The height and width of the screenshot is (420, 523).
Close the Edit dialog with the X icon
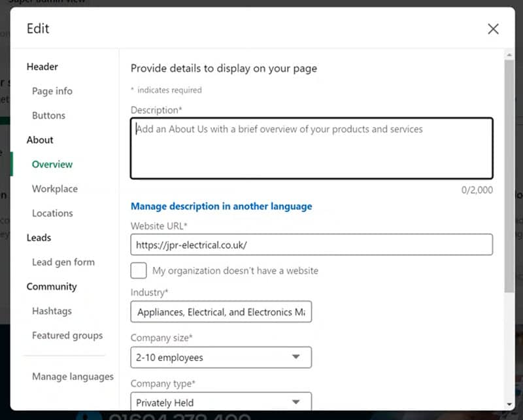point(493,29)
